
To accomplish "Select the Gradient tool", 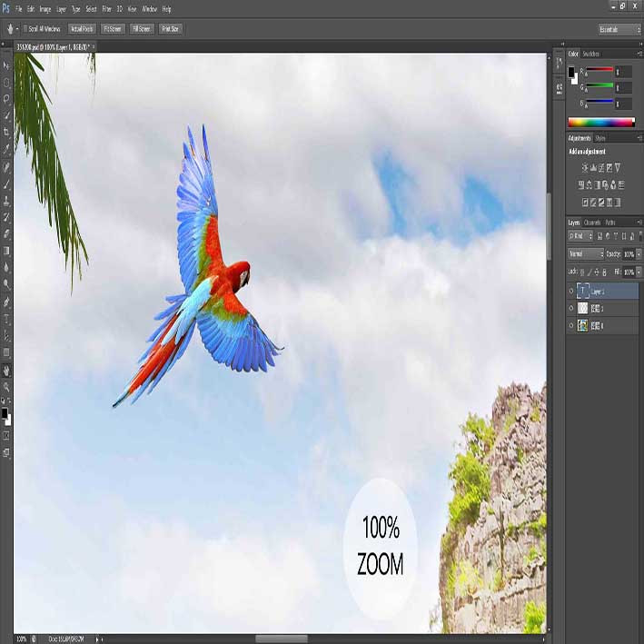I will tap(6, 251).
